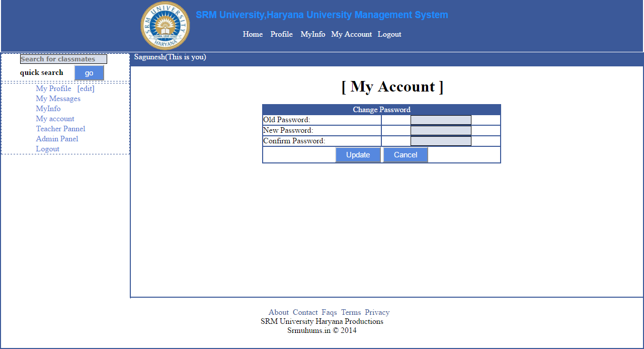Focus the Old Password field

tap(441, 120)
